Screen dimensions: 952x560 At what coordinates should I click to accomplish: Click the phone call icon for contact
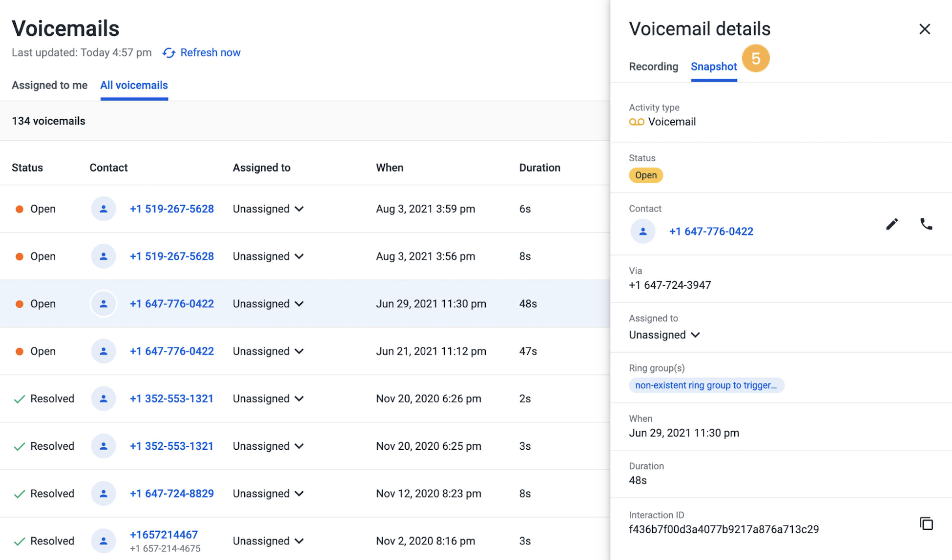(x=926, y=224)
